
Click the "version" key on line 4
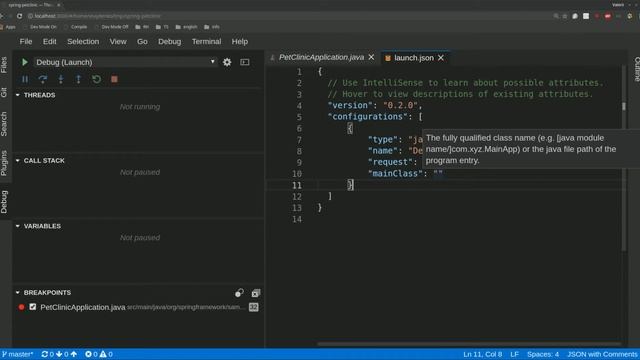[352, 105]
